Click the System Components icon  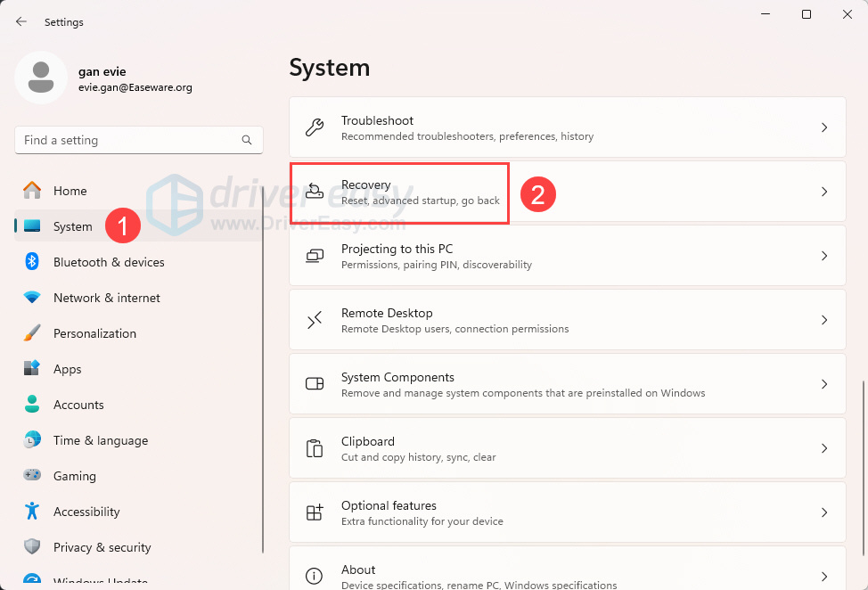(x=315, y=384)
